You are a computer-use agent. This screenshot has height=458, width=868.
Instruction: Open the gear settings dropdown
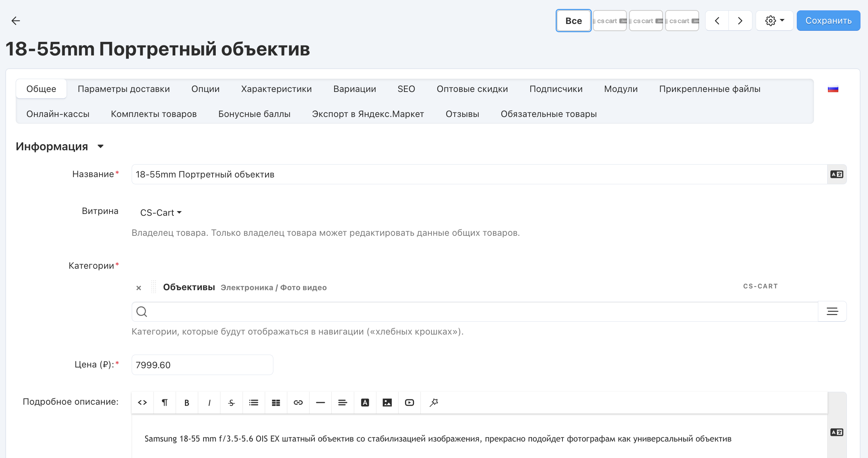pyautogui.click(x=775, y=21)
